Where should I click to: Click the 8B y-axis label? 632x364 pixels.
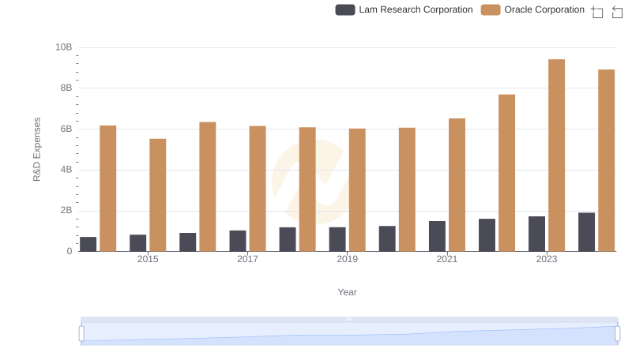coord(66,88)
